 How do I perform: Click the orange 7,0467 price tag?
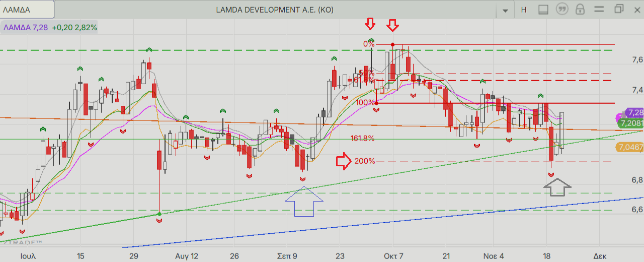[x=629, y=147]
